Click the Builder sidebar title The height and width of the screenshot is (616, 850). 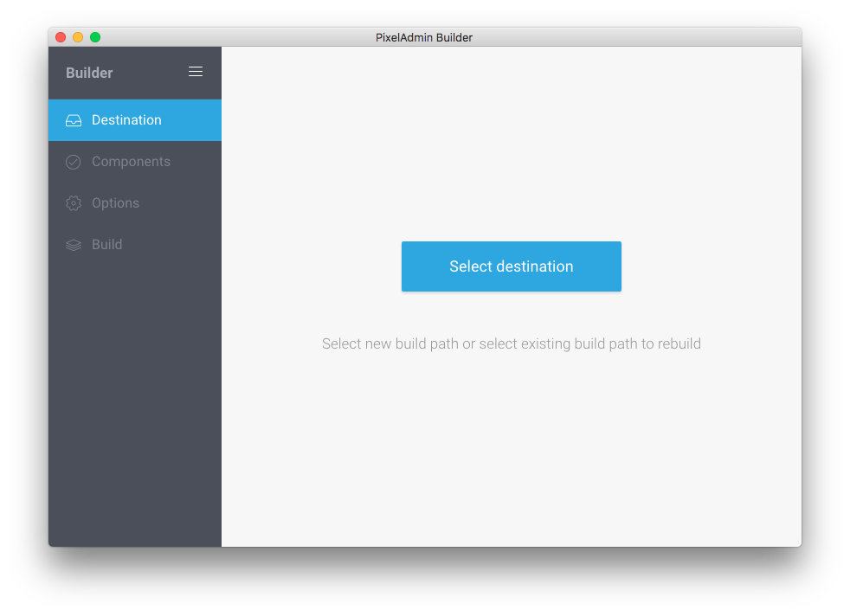click(89, 73)
